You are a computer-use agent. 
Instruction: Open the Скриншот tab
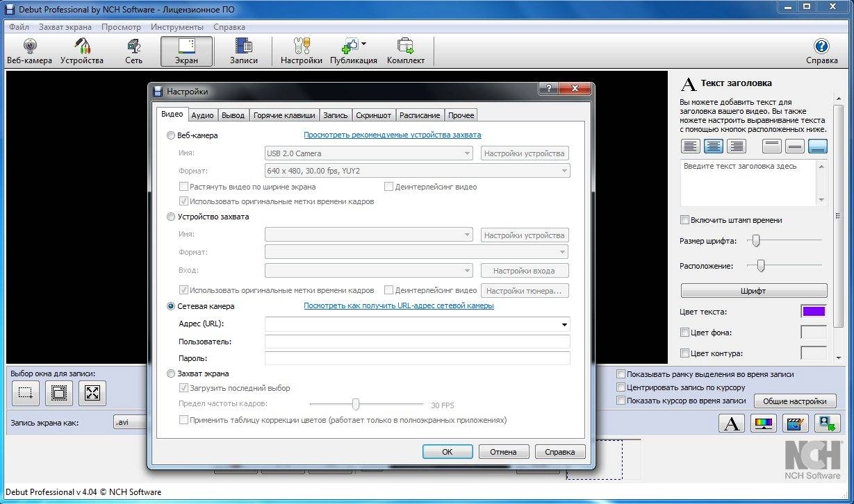pos(375,115)
